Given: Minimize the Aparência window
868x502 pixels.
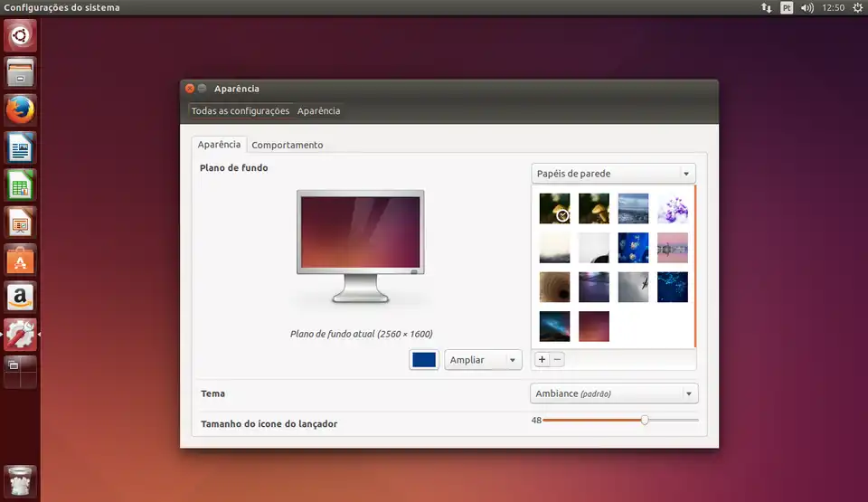Looking at the screenshot, I should [x=202, y=89].
